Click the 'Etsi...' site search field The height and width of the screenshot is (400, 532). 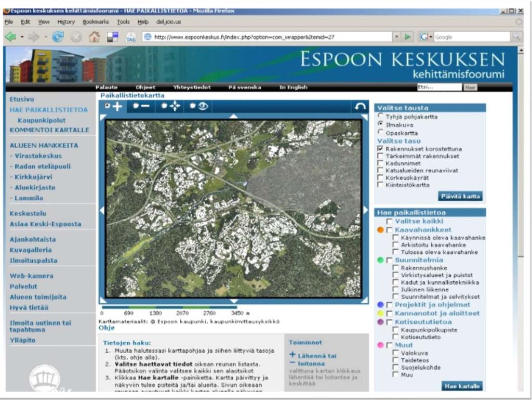tap(440, 87)
